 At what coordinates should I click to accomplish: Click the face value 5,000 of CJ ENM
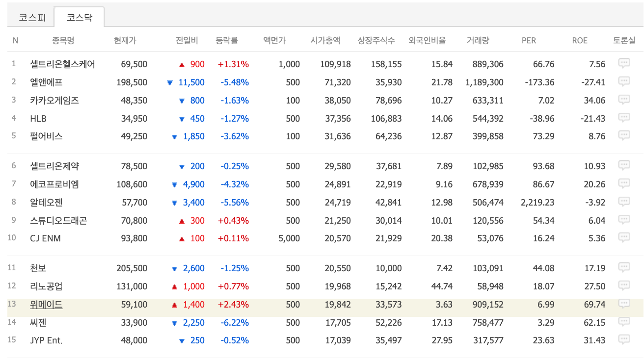[x=289, y=238]
